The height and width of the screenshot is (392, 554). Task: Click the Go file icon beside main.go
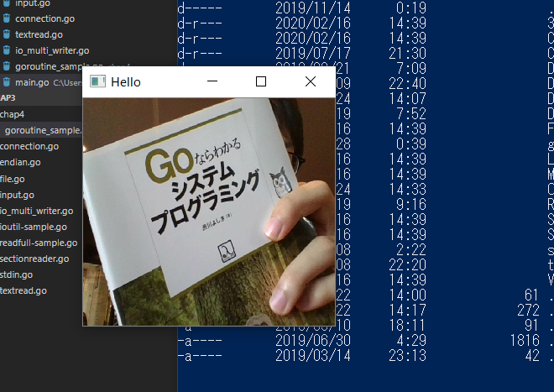pyautogui.click(x=7, y=82)
